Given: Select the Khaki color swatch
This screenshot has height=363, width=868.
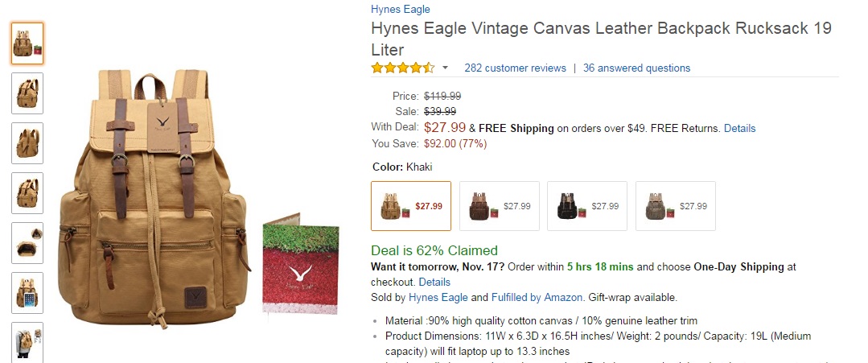Looking at the screenshot, I should [x=411, y=206].
